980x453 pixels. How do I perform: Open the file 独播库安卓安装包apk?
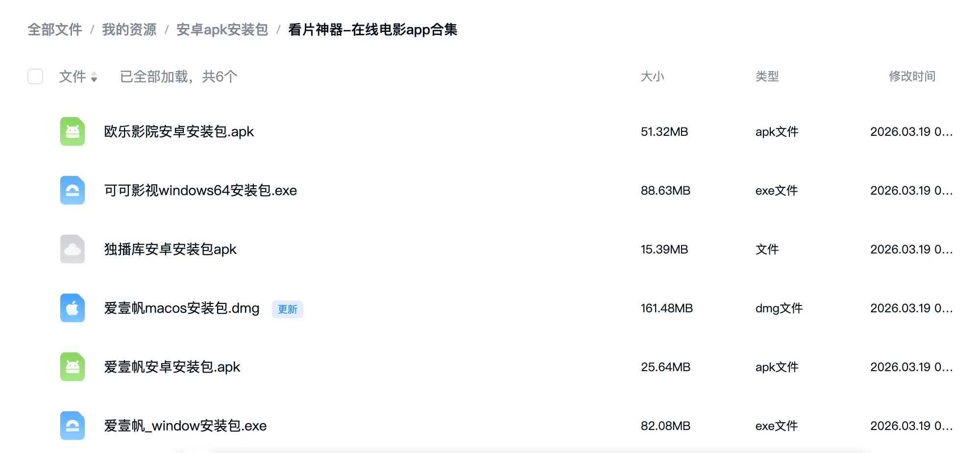point(170,250)
